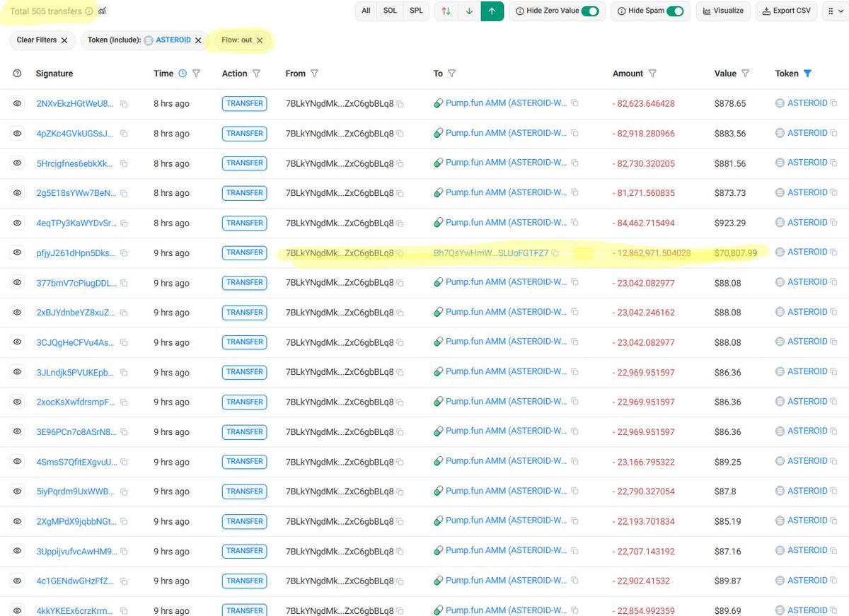Open the Time column filter funnel icon

(196, 74)
